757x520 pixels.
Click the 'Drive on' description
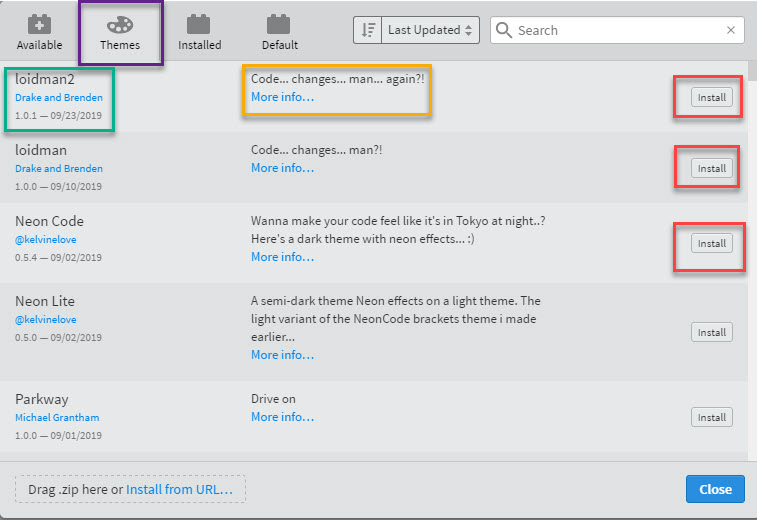pyautogui.click(x=273, y=399)
